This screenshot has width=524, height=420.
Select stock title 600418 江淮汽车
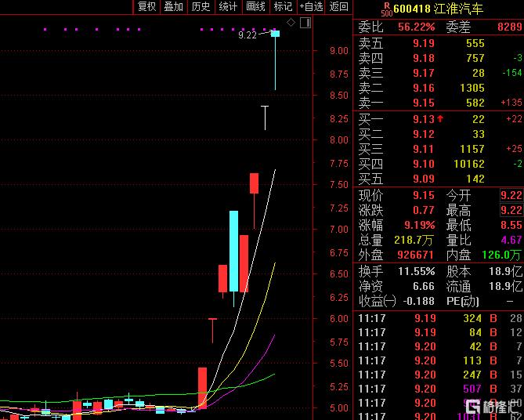click(x=439, y=9)
